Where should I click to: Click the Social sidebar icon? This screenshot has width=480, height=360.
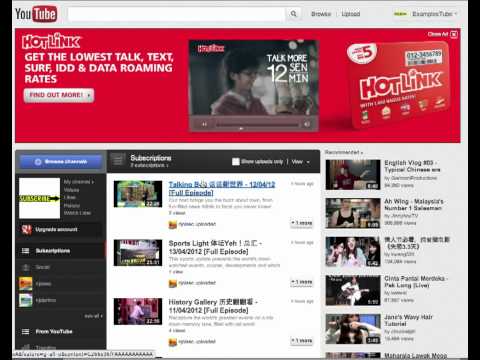coord(26,267)
